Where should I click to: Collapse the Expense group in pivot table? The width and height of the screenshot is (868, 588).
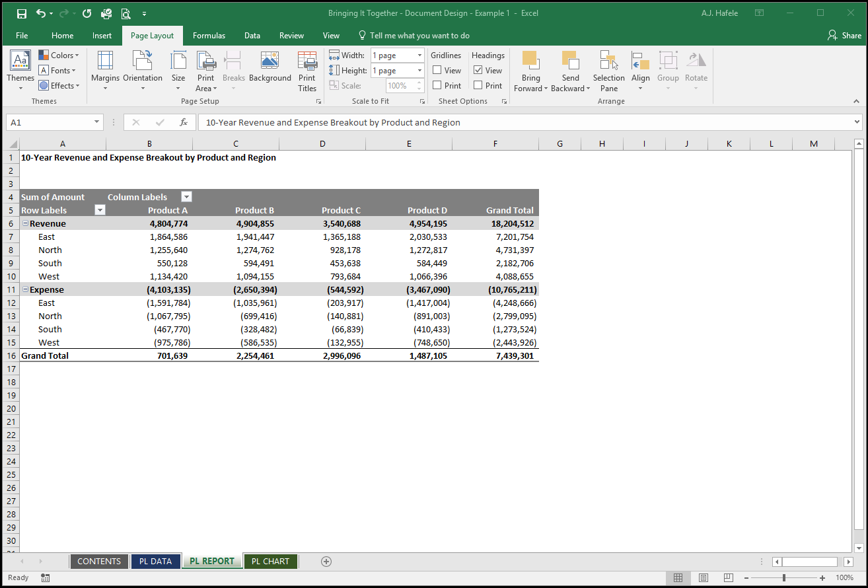(25, 289)
